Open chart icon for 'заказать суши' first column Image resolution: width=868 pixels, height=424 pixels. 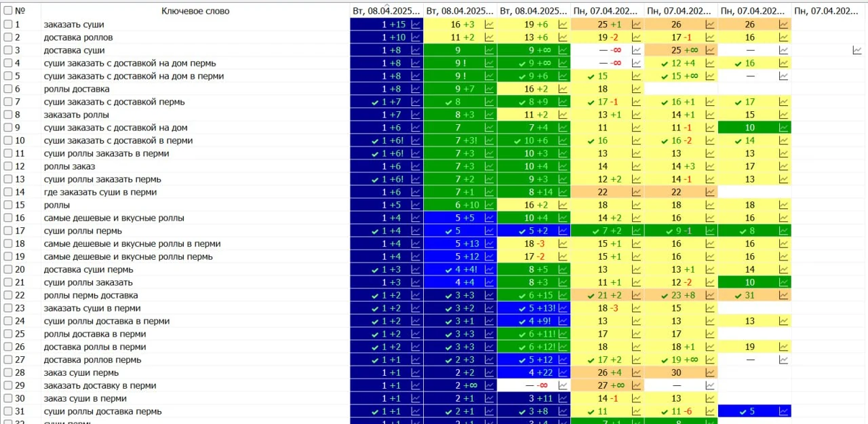pos(416,24)
